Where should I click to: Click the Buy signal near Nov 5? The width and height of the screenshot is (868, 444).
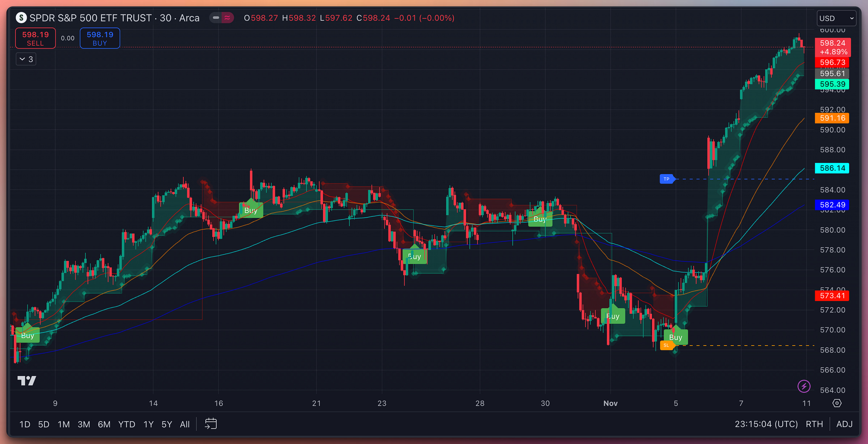coord(676,337)
